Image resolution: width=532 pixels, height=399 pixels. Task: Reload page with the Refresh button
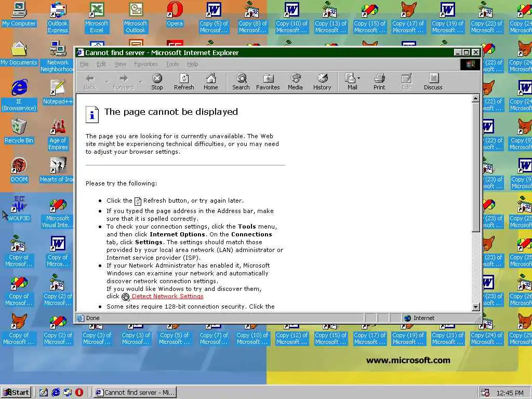tap(184, 82)
